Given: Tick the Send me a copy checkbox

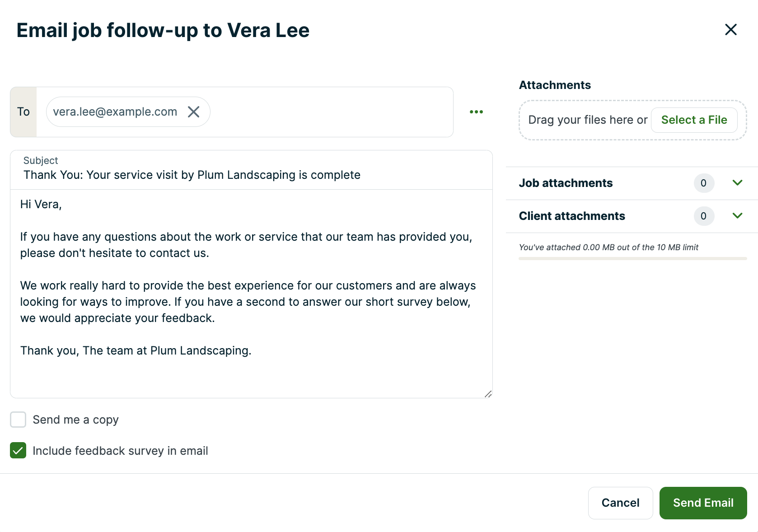Looking at the screenshot, I should (18, 420).
